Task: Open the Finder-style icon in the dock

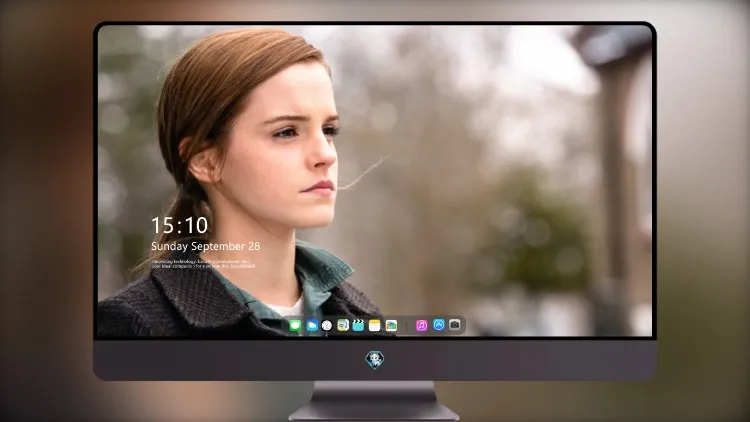Action: pyautogui.click(x=342, y=325)
